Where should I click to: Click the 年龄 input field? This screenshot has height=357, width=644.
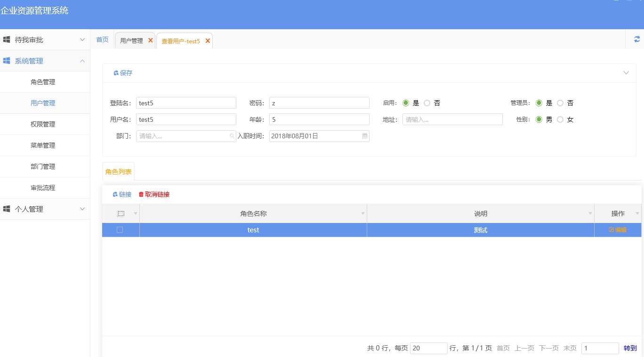pos(319,119)
